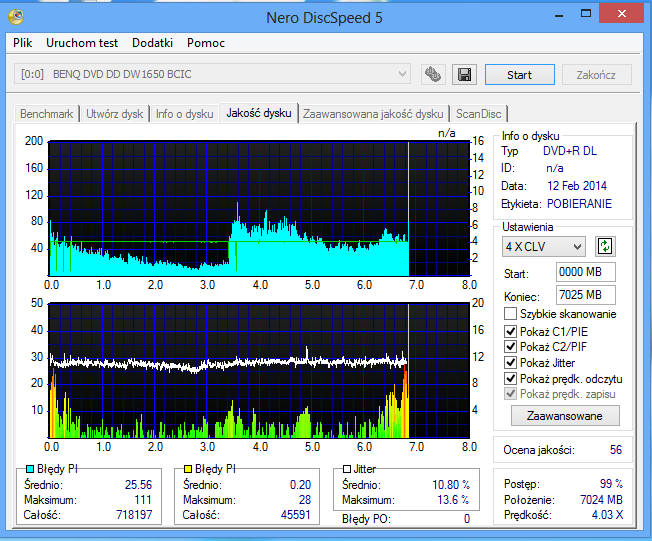
Task: Click the cyan Błędy PI color swatch
Action: click(30, 469)
